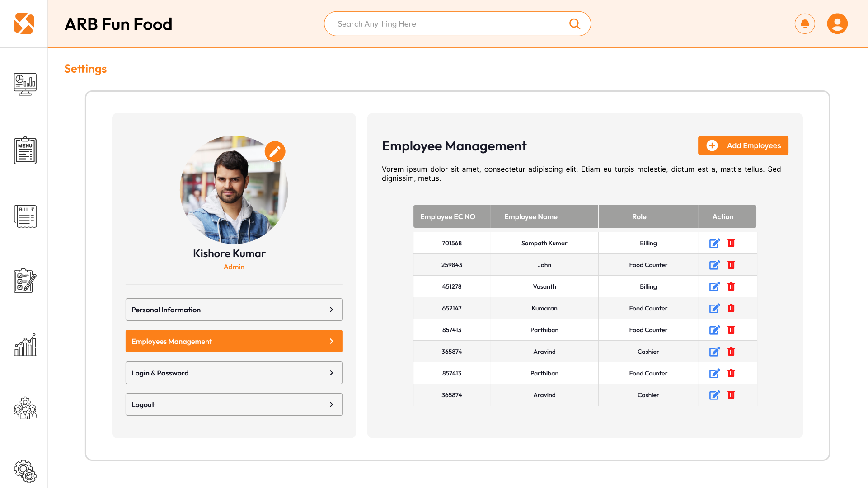Edit the last Parthiban row

(x=714, y=373)
